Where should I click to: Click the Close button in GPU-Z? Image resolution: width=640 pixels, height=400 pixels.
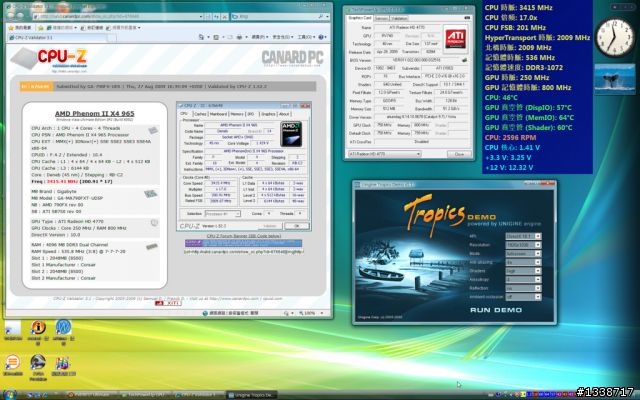459,154
